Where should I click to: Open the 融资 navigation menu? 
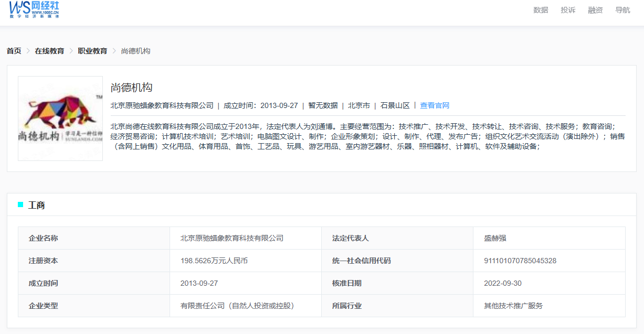[595, 10]
